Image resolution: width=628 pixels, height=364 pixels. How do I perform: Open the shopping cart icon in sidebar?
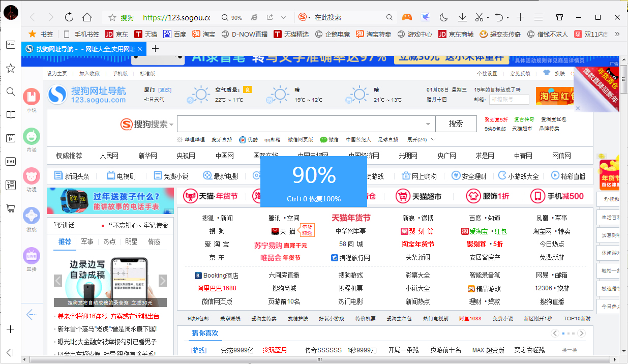(11, 208)
